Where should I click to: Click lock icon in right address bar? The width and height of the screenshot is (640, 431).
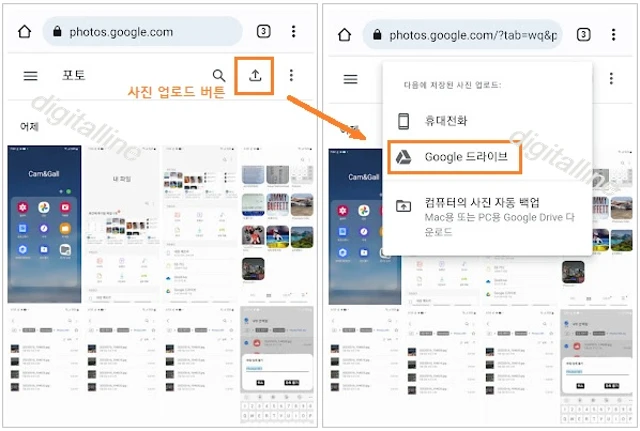coord(377,35)
